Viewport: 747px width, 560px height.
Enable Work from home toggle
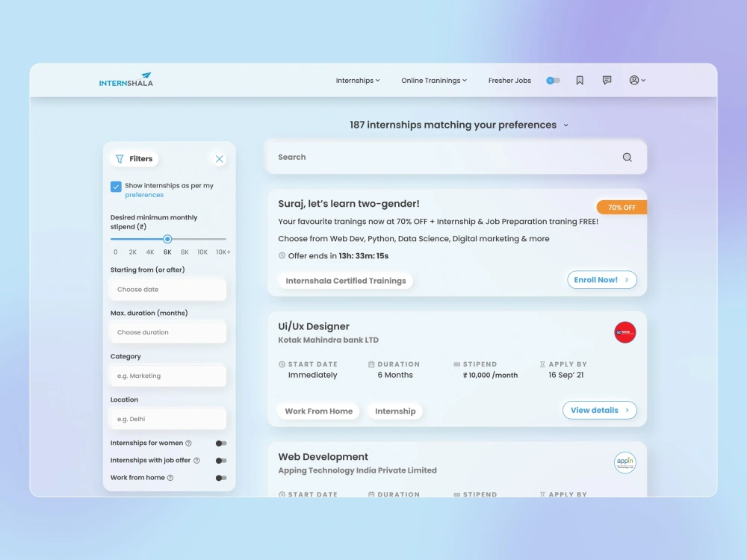221,478
